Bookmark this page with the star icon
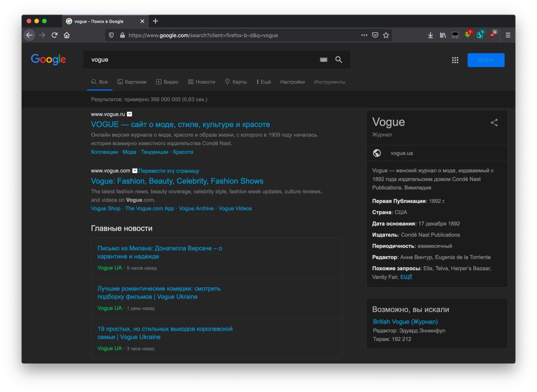The height and width of the screenshot is (392, 537). [x=386, y=35]
